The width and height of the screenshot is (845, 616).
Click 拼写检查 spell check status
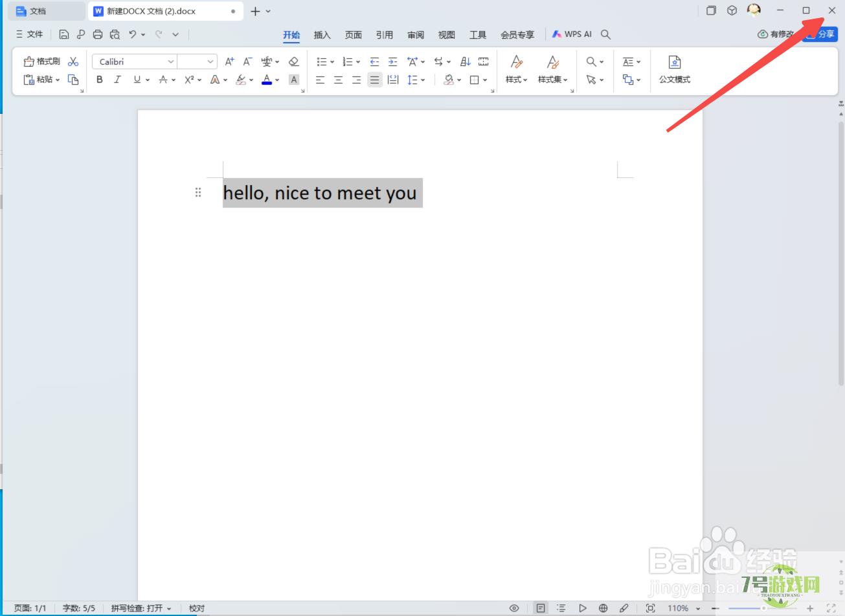click(141, 608)
